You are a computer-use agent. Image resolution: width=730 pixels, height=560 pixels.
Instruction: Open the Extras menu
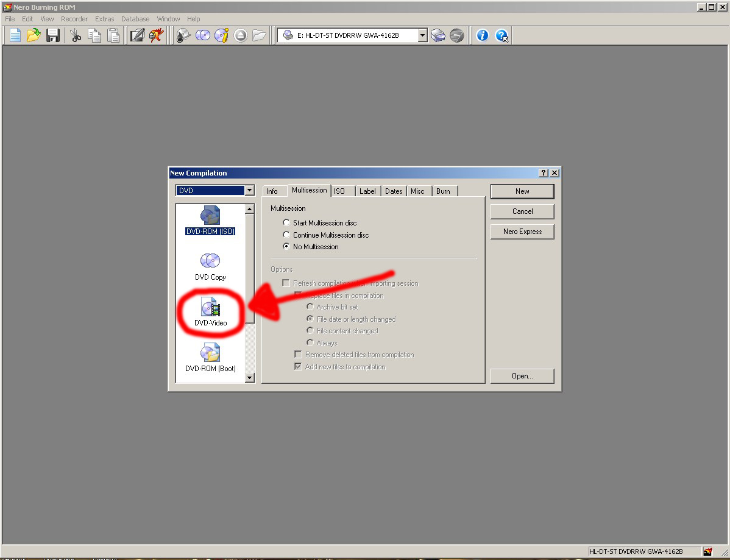104,19
